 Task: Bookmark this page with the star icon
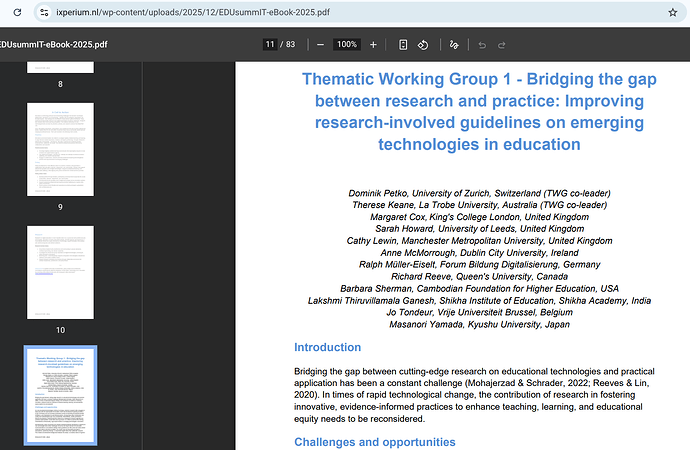tap(672, 12)
